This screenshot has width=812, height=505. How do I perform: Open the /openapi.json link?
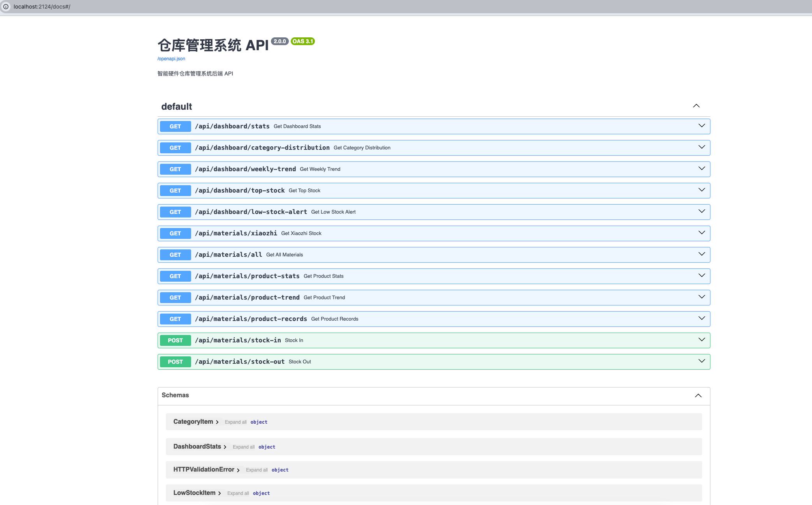[x=171, y=59]
